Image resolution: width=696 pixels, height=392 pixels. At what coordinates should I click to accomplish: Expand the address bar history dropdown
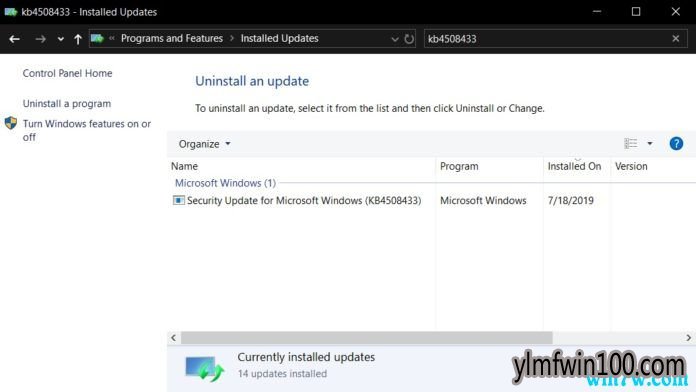395,39
